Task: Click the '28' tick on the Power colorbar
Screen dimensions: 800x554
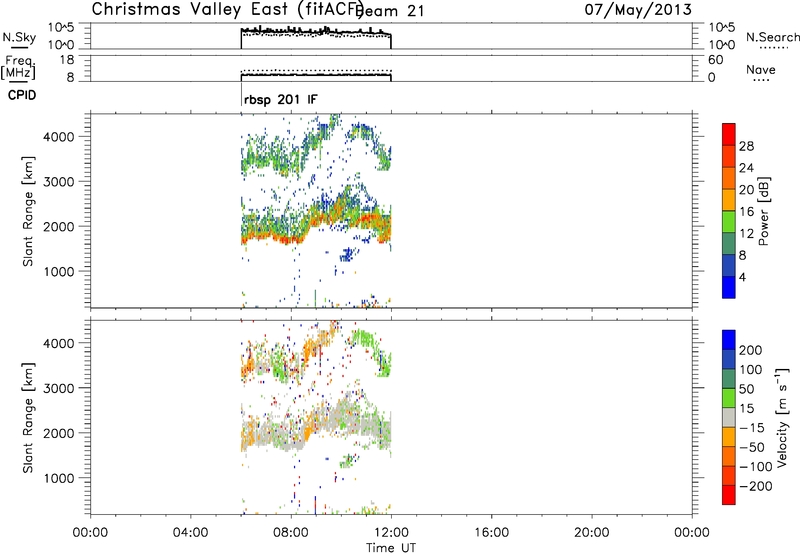Action: pyautogui.click(x=746, y=146)
